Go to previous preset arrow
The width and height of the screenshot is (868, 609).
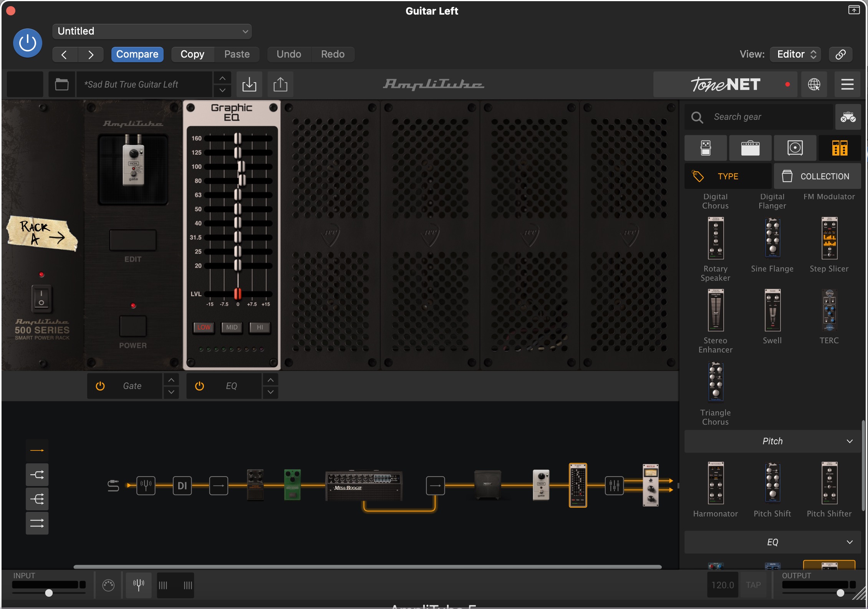tap(65, 55)
